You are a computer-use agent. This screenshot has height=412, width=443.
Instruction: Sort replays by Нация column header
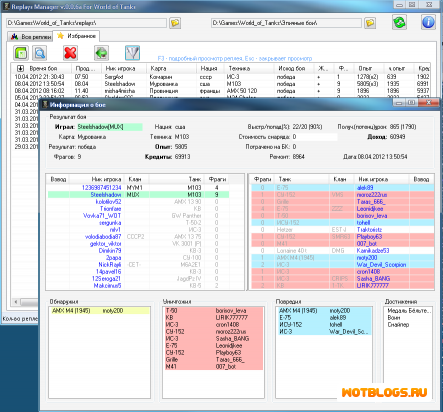[x=210, y=68]
